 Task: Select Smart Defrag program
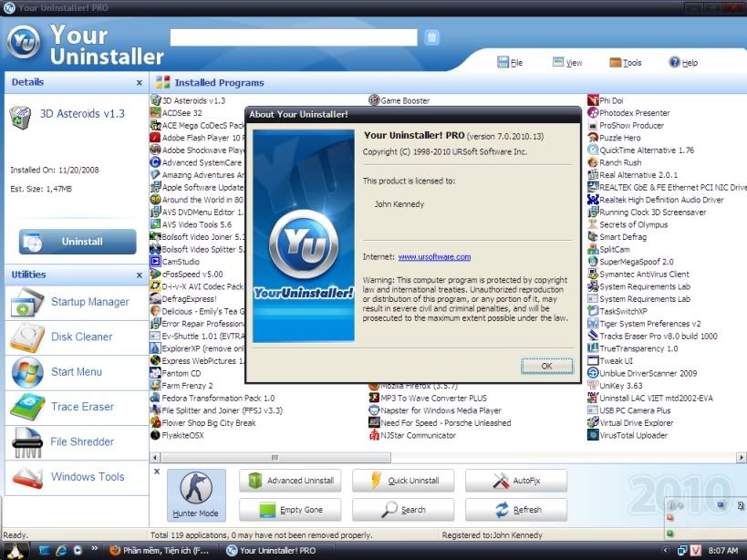click(617, 236)
